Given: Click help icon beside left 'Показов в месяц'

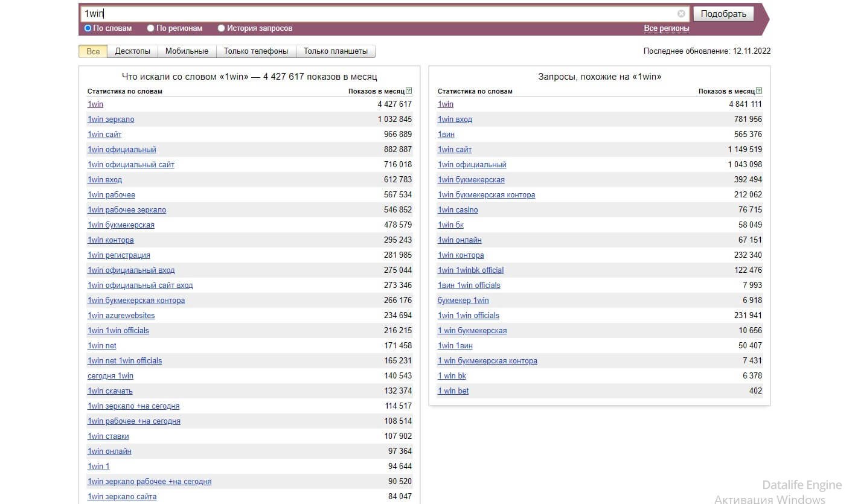Looking at the screenshot, I should click(x=409, y=91).
